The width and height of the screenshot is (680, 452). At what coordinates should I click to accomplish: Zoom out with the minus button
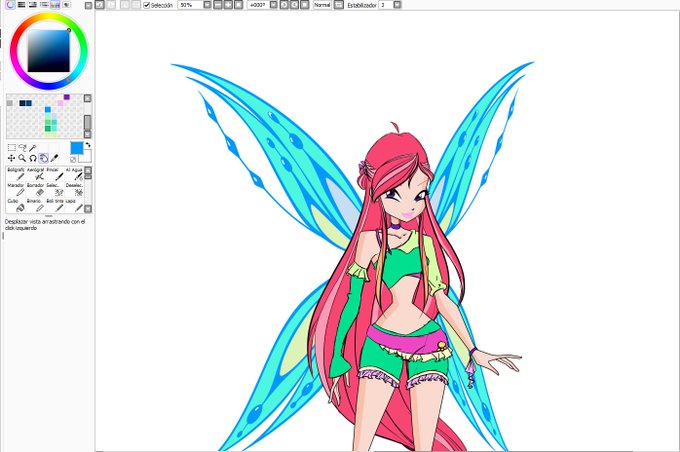218,5
